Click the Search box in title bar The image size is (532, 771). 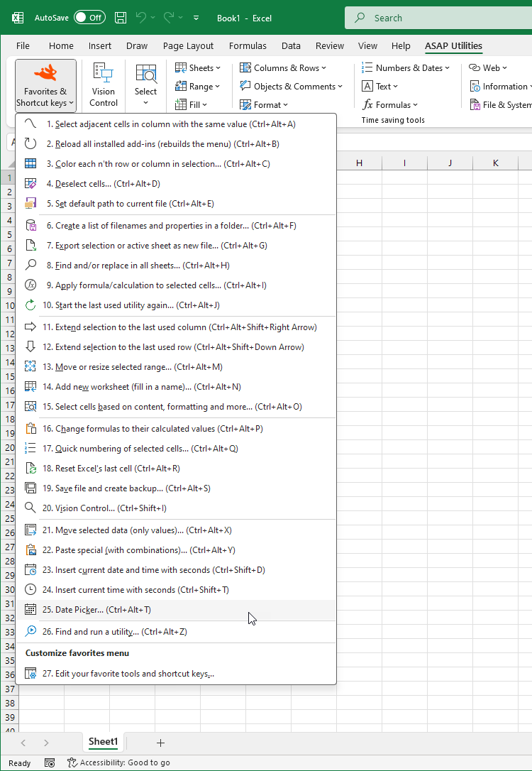click(x=438, y=18)
